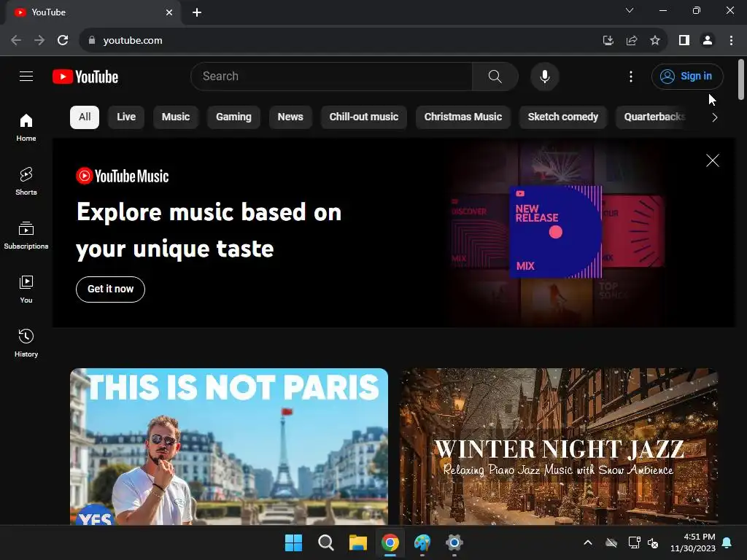The image size is (747, 560).
Task: Toggle the Chrome side panel
Action: 684,41
